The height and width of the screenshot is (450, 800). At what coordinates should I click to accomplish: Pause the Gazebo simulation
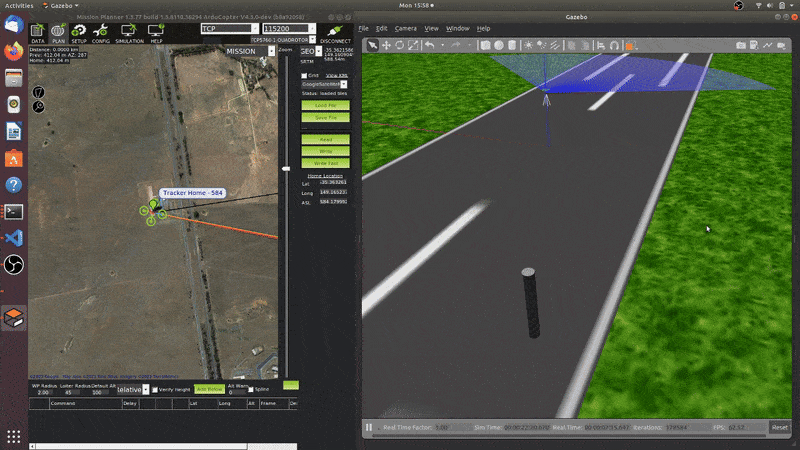(369, 427)
